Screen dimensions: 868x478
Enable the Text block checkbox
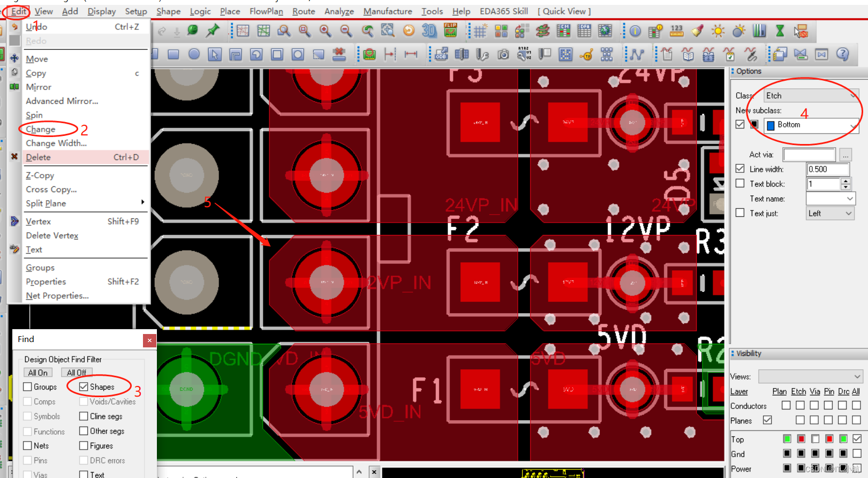(740, 184)
